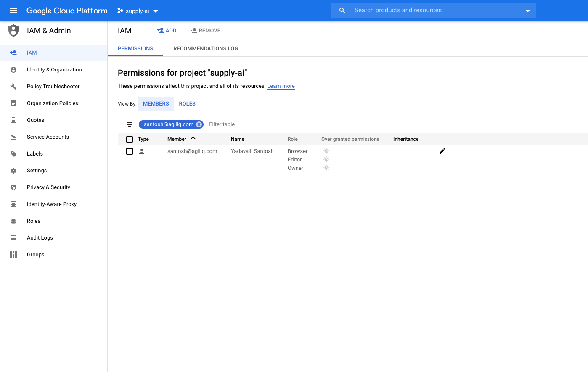Click the Identity-Aware Proxy icon
Viewport: 588px width, 372px height.
click(x=13, y=204)
